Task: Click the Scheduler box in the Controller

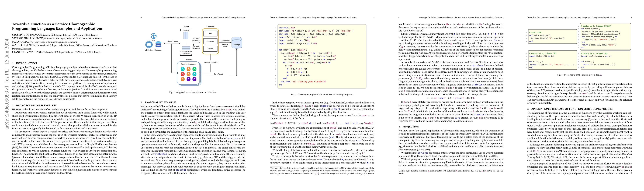Action: point(211,41)
